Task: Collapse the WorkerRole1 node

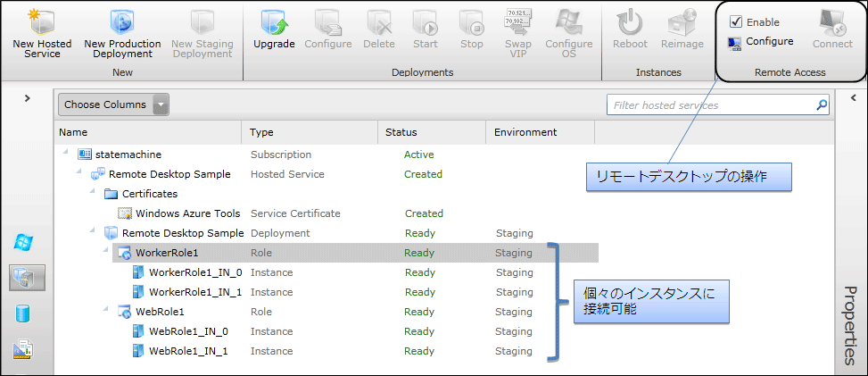Action: point(106,251)
